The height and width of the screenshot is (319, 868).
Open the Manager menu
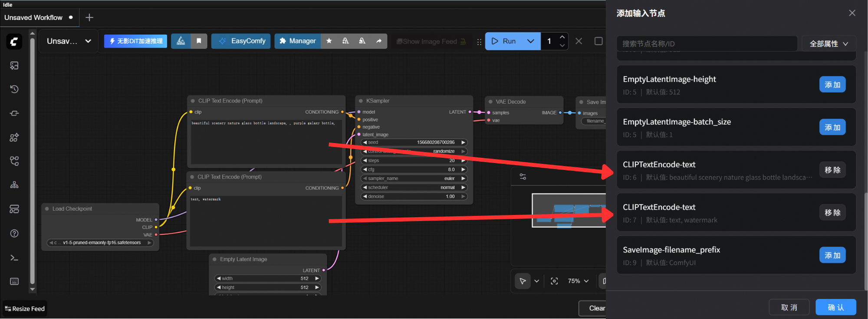point(298,41)
